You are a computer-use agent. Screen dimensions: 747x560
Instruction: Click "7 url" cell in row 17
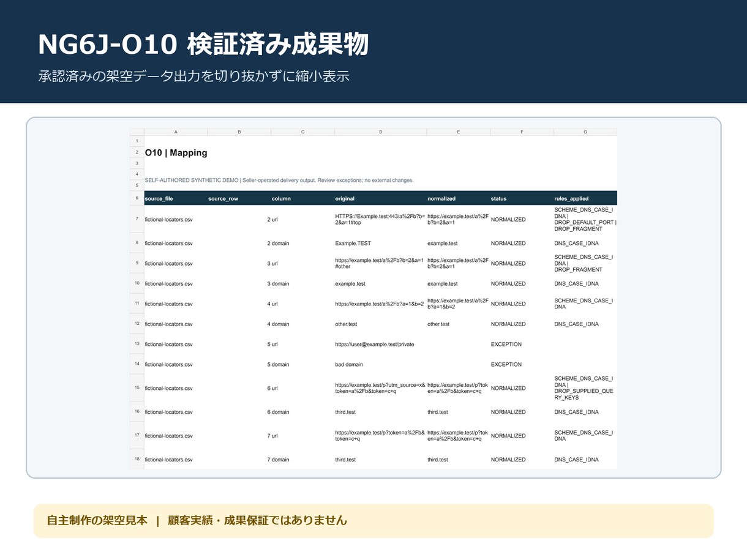coord(272,436)
